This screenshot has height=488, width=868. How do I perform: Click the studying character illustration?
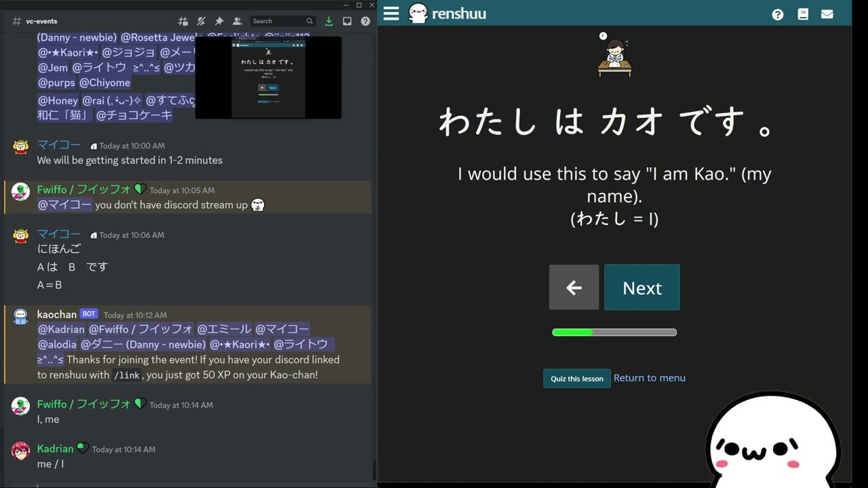click(x=614, y=54)
